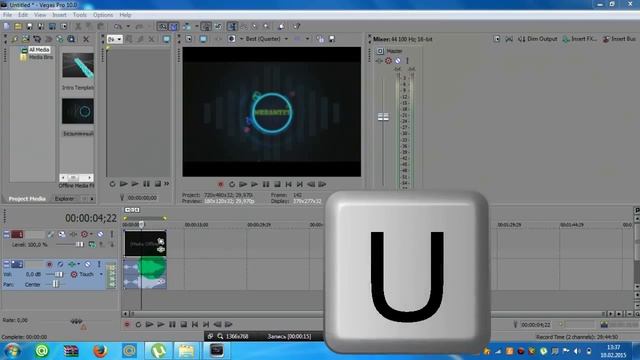640x360 pixels.
Task: Click Dim Output in the Mixer
Action: [x=537, y=39]
